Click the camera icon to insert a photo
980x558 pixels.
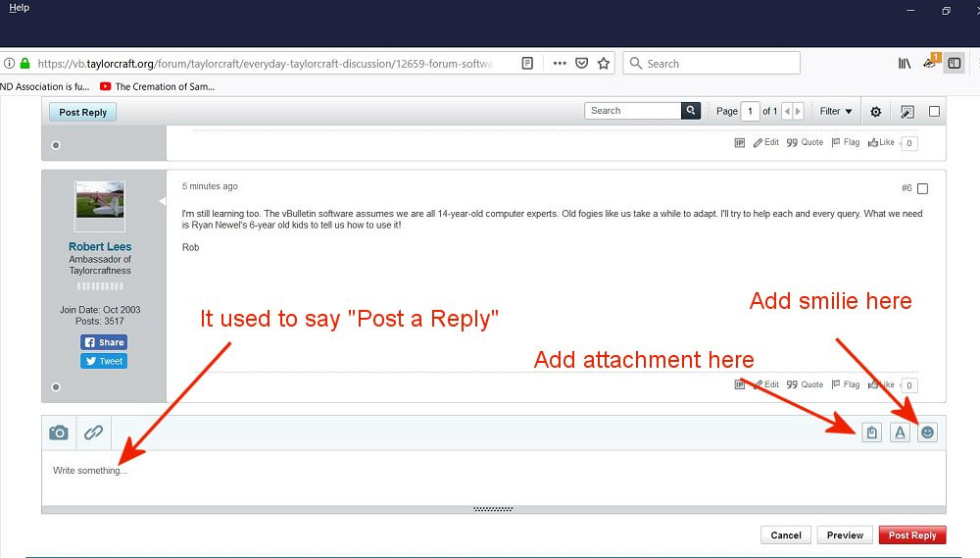click(x=59, y=432)
